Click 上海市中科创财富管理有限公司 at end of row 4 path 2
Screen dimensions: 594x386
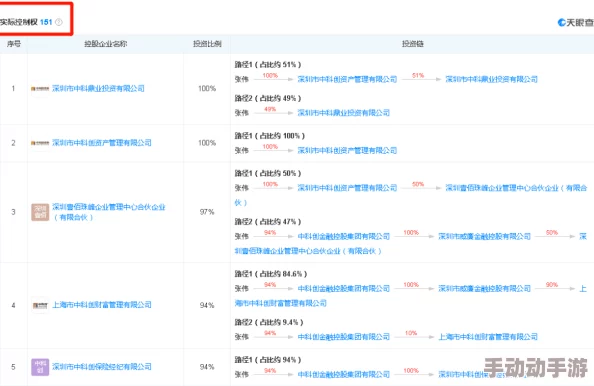pos(488,337)
